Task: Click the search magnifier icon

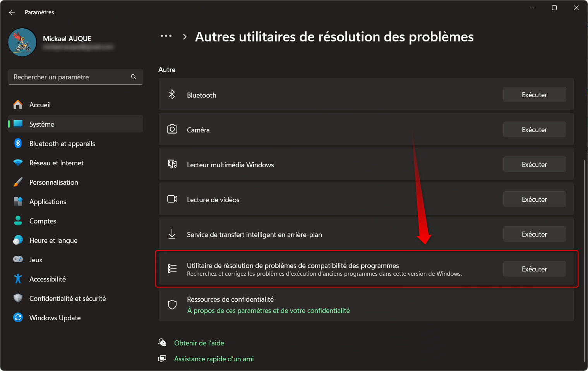Action: 134,77
